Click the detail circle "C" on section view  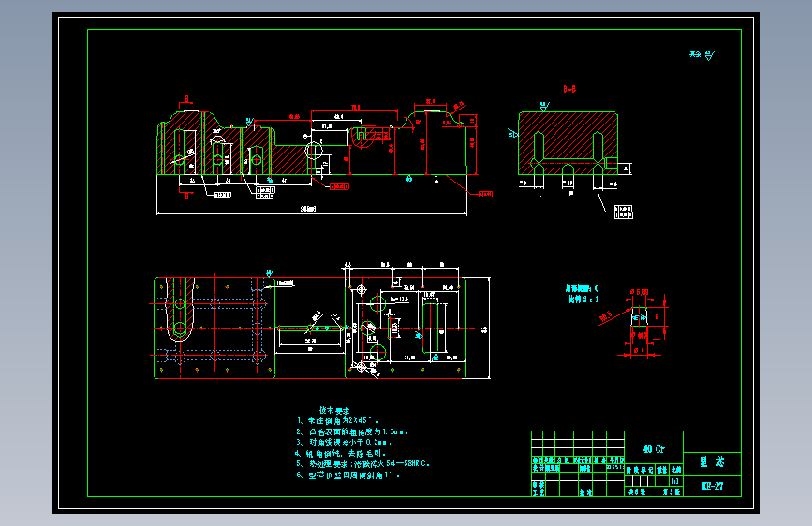[x=314, y=151]
